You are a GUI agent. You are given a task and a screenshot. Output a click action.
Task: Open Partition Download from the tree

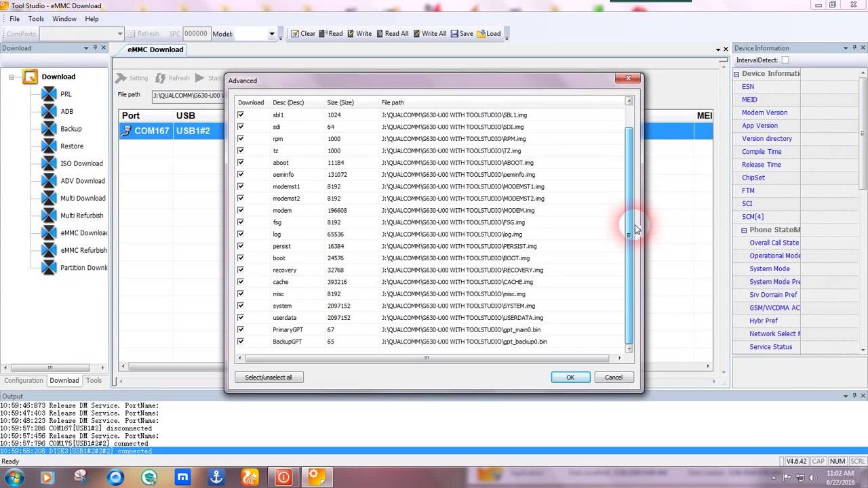[x=83, y=268]
